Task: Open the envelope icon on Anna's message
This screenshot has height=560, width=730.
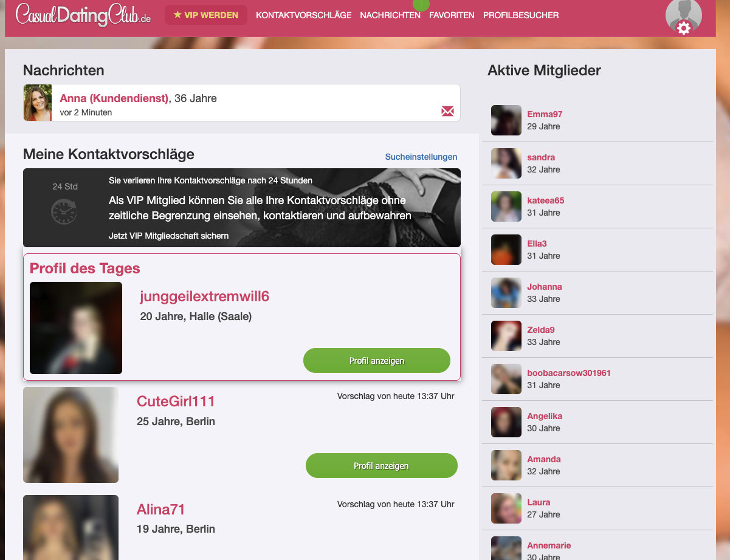Action: tap(447, 111)
